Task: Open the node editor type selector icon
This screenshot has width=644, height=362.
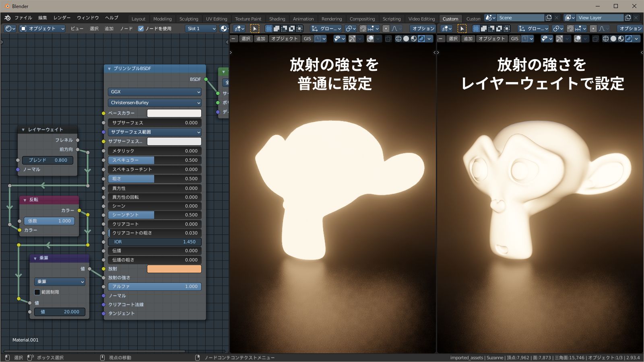Action: click(10, 29)
